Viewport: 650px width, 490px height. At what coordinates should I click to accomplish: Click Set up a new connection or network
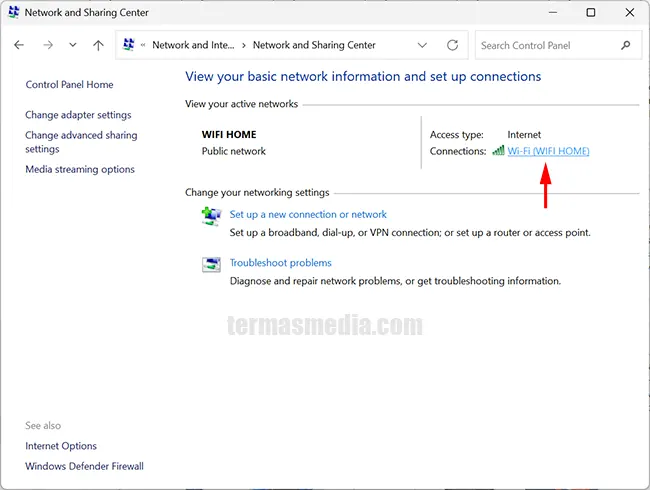click(x=308, y=214)
